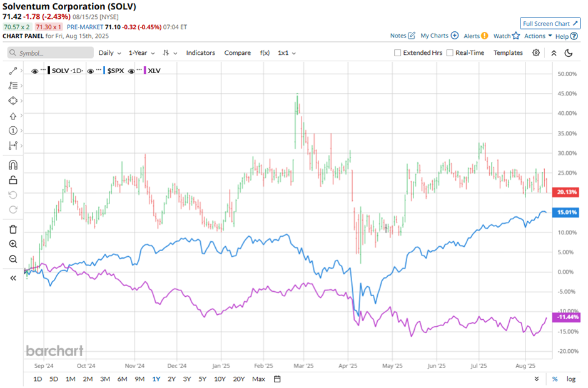This screenshot has height=388, width=588.
Task: Click the black SOLV color swatch
Action: (x=49, y=71)
